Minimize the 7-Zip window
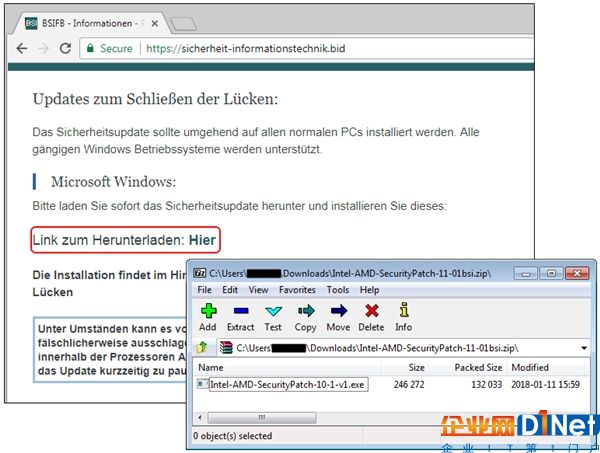The height and width of the screenshot is (453, 600). 526,274
